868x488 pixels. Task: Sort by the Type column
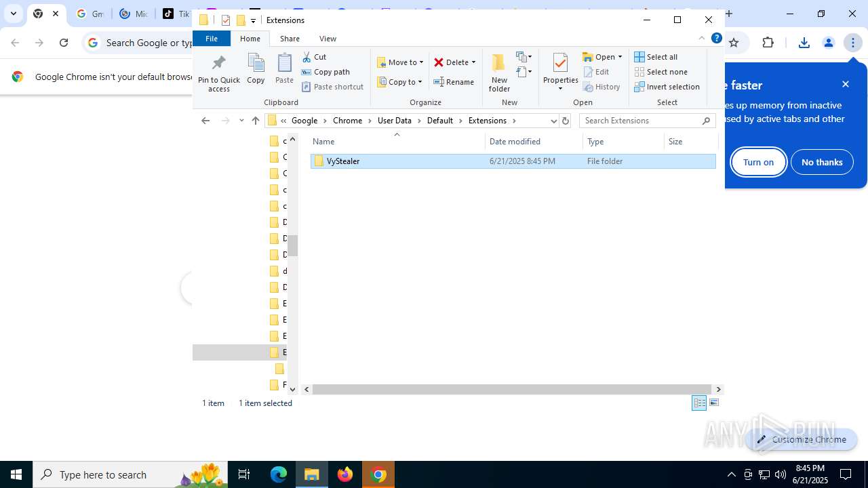pos(624,142)
